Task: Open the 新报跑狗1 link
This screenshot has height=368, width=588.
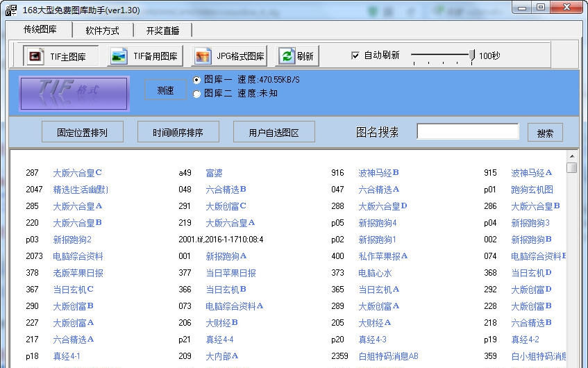Action: point(377,240)
